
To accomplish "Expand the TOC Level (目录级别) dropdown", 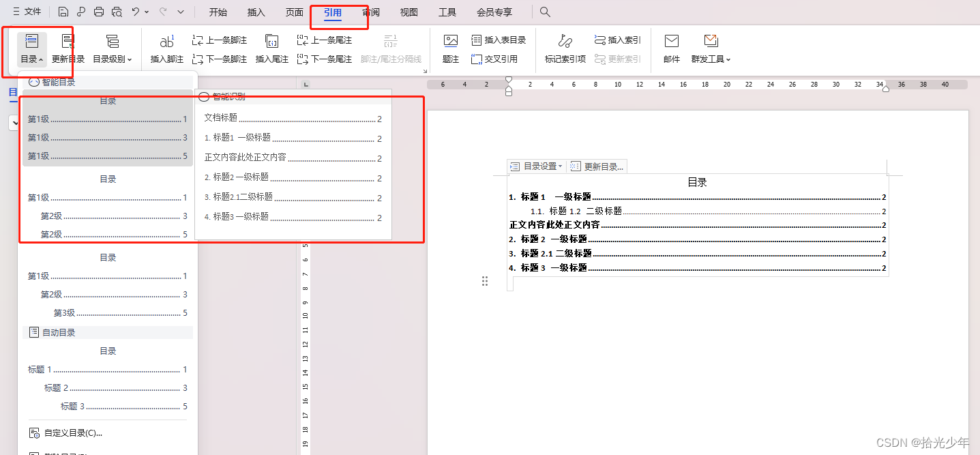I will [x=112, y=59].
